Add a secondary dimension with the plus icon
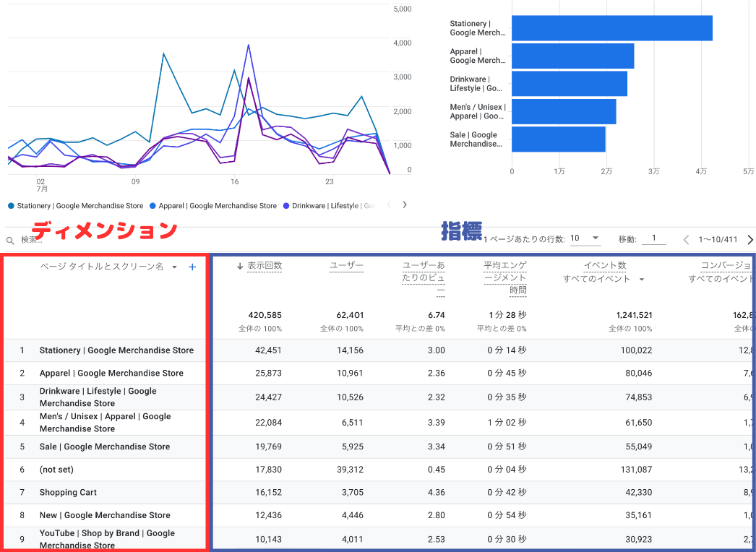This screenshot has width=756, height=552. [192, 267]
